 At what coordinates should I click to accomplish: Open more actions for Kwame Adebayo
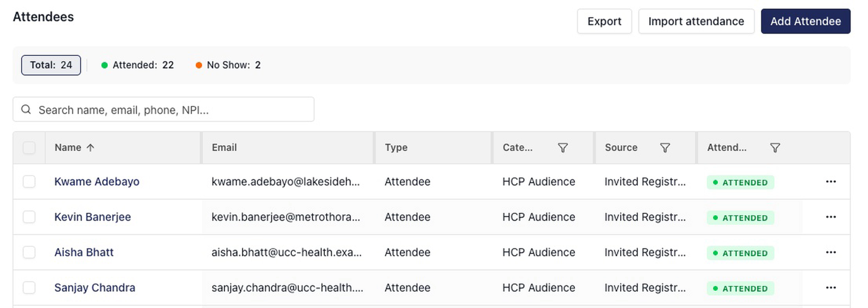pos(831,182)
